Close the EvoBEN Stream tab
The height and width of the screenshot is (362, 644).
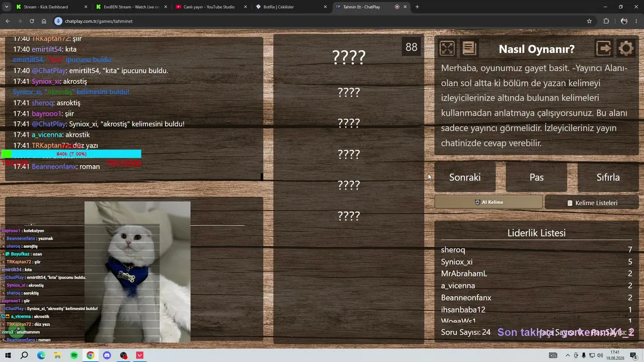point(166,7)
